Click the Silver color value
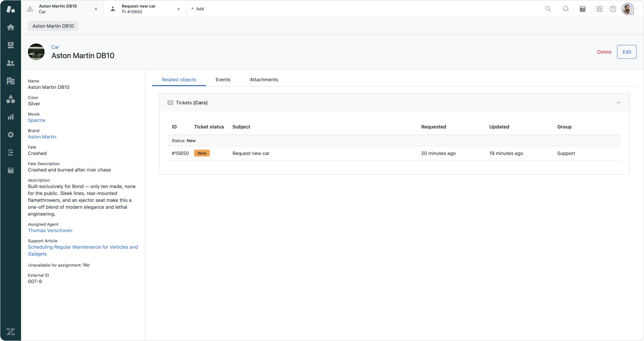Viewport: 644px width, 341px height. tap(34, 104)
